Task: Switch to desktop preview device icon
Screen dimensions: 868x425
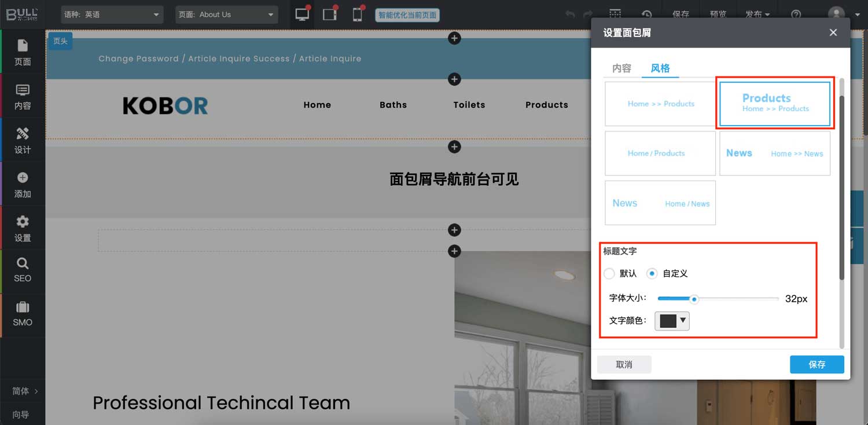Action: pyautogui.click(x=302, y=14)
